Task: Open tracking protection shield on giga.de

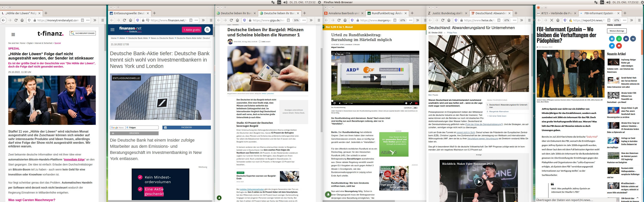Action: pos(245,20)
